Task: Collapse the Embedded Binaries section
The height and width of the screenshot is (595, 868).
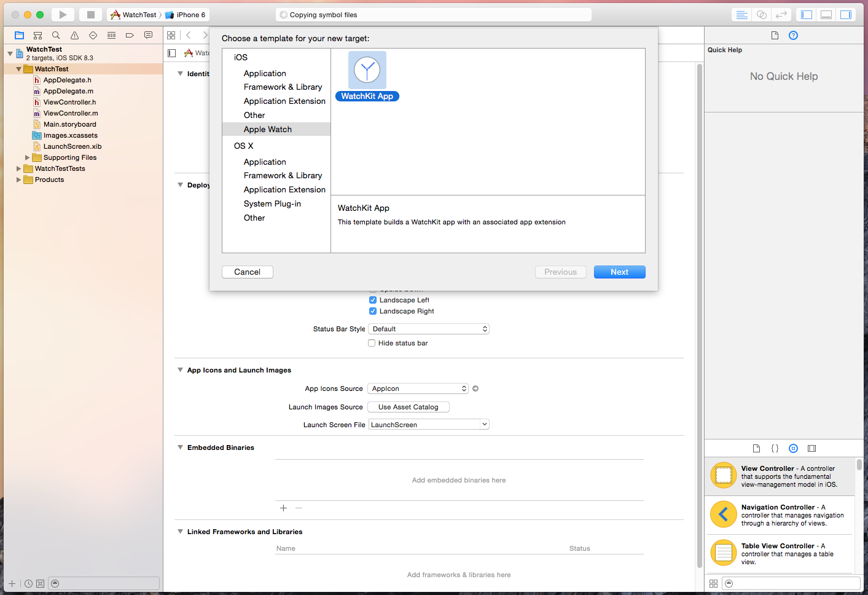Action: (180, 447)
